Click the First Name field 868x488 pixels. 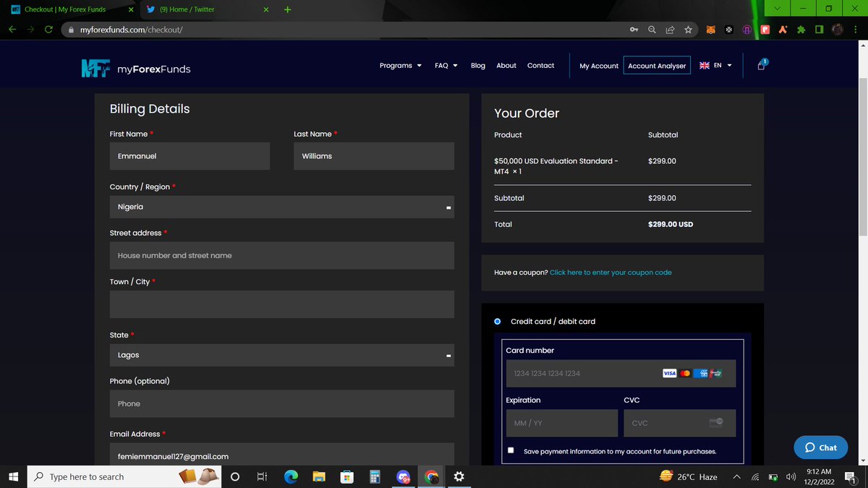pos(190,156)
